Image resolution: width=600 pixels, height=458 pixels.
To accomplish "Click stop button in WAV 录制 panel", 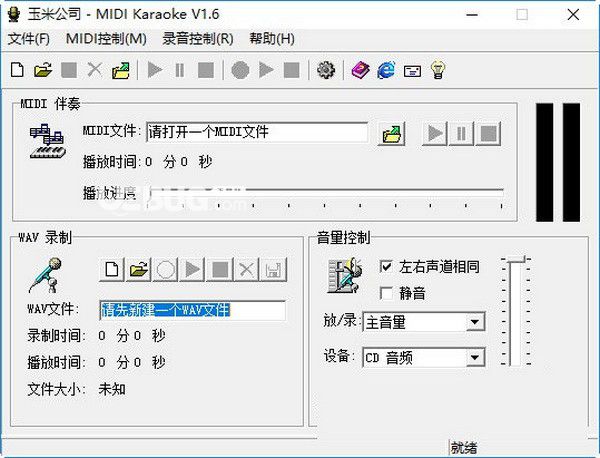I will pos(220,269).
